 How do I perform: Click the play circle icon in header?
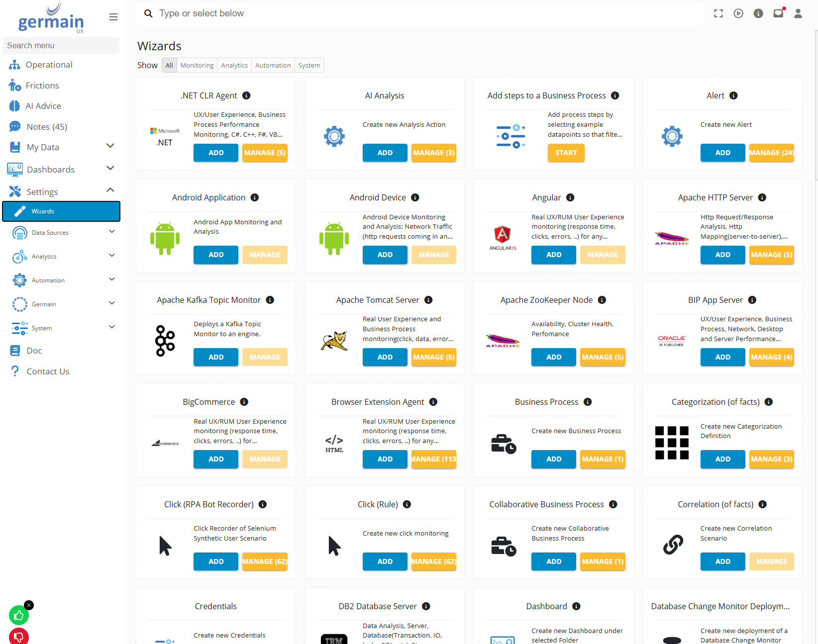pos(738,13)
